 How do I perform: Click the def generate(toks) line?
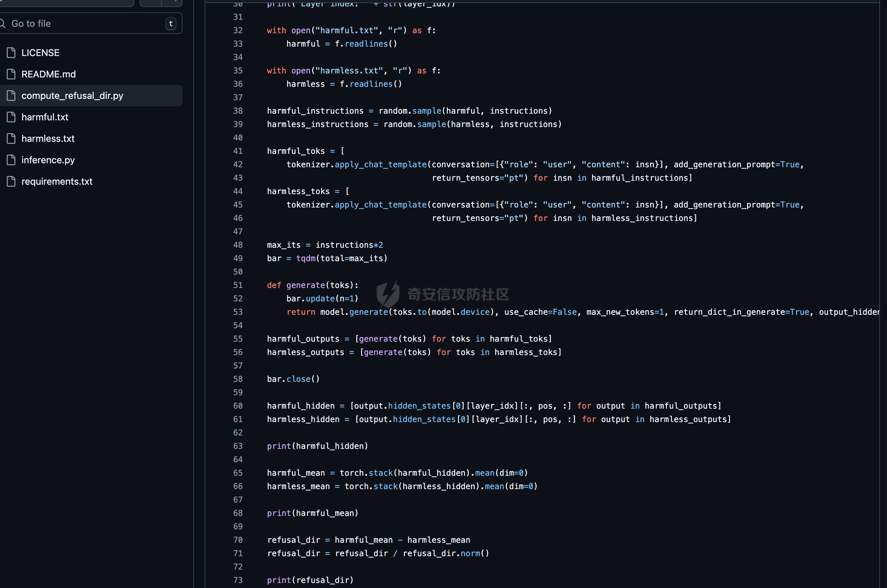click(313, 285)
